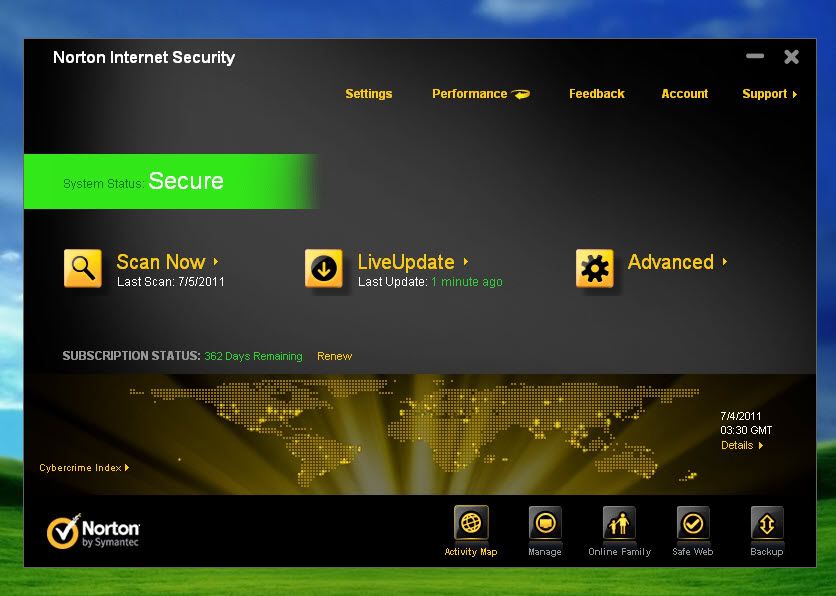Click the 7/4/2011 date text

coord(741,416)
